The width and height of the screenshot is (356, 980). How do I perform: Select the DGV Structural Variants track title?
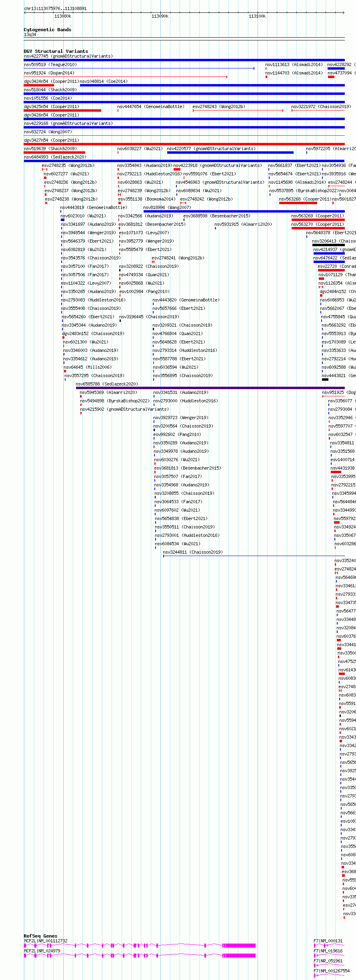[56, 51]
